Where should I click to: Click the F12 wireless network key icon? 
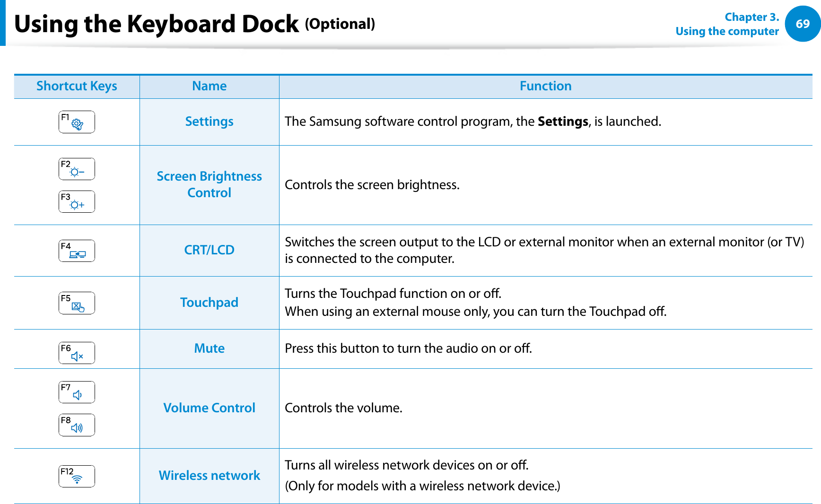pyautogui.click(x=77, y=476)
